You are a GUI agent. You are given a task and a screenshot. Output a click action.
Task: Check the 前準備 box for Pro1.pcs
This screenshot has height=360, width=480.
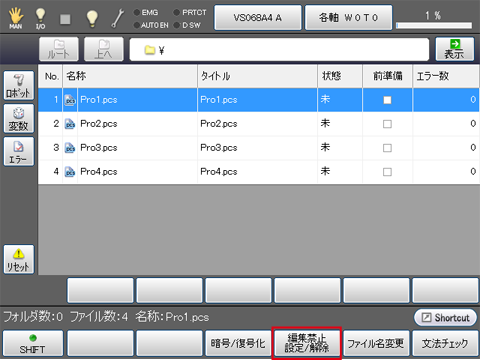pos(387,100)
